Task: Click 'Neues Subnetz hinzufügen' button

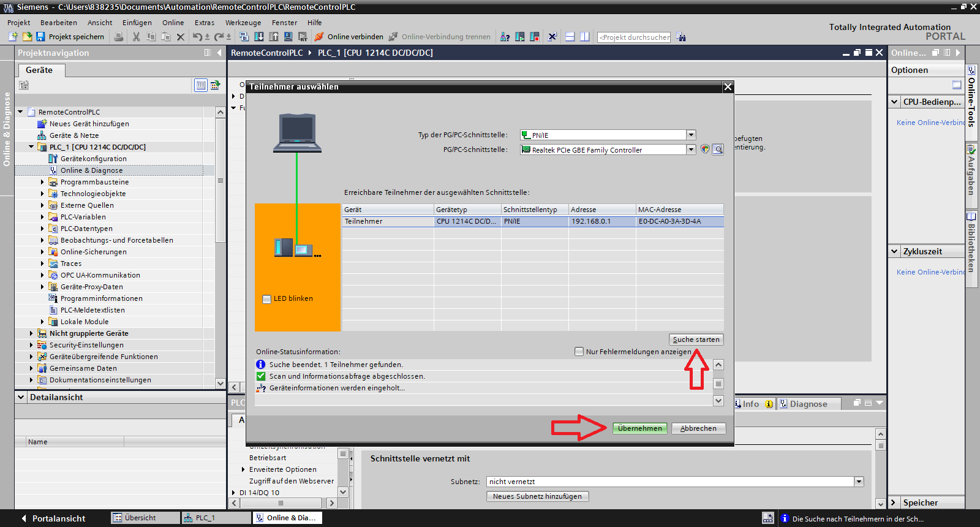Action: [x=538, y=496]
